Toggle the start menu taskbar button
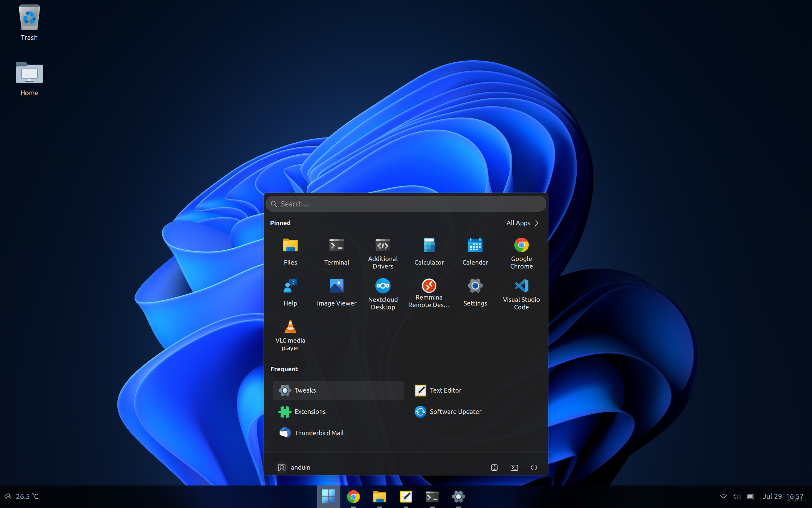Image resolution: width=812 pixels, height=508 pixels. click(328, 496)
